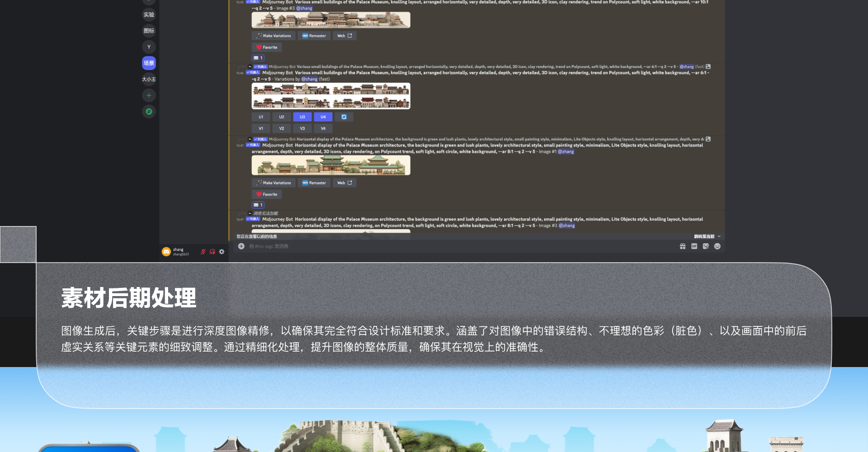Click Make Variations under the 10:45 message
Screen dimensions: 868x452
tap(274, 36)
